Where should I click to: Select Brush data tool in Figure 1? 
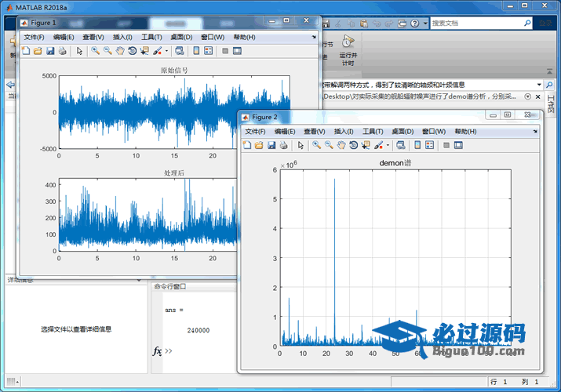(157, 51)
